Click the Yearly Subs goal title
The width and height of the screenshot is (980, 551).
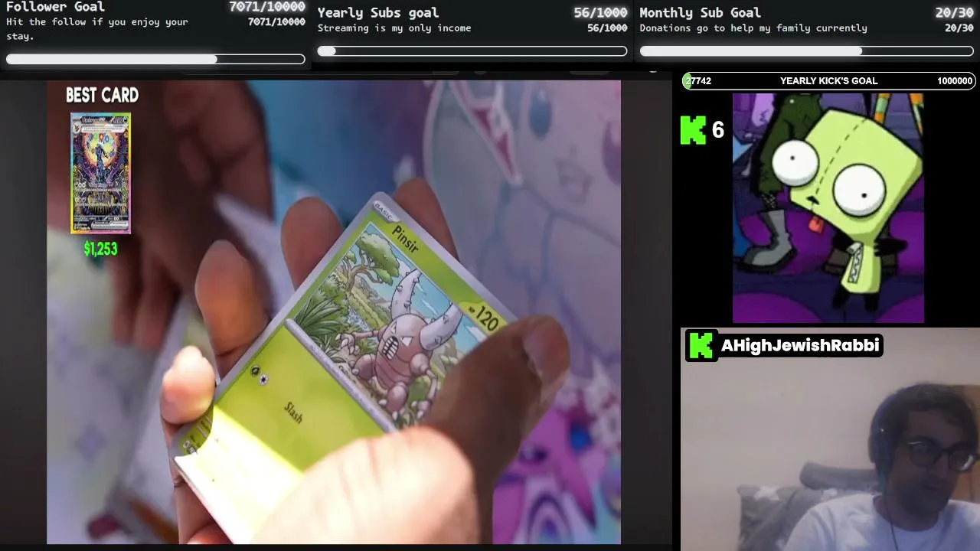(378, 13)
